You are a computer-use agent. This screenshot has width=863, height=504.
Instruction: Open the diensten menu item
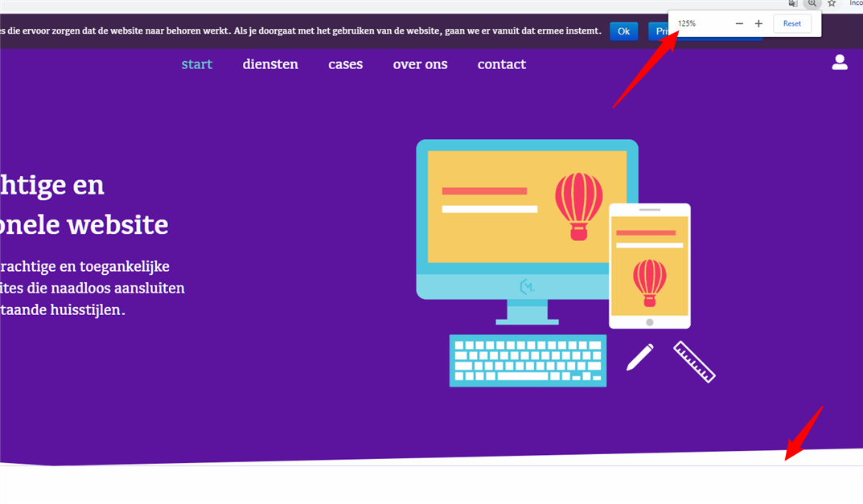[270, 64]
